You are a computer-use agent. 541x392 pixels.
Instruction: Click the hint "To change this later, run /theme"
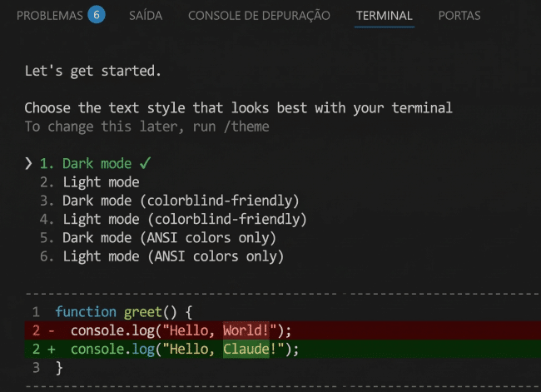(147, 127)
